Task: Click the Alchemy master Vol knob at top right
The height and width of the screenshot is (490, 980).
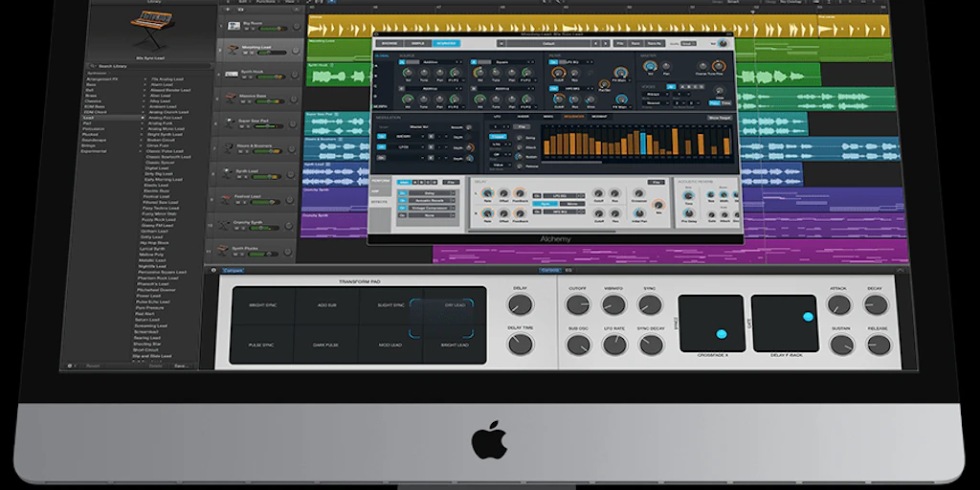Action: [x=724, y=43]
